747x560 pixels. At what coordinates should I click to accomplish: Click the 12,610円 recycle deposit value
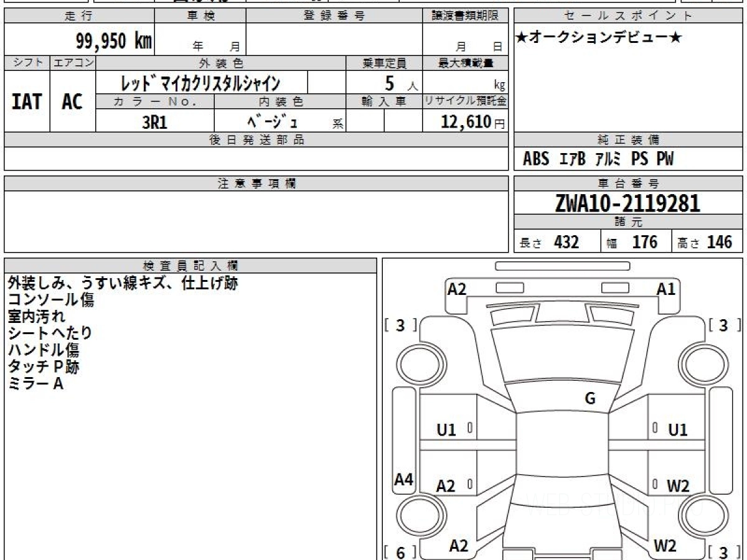coord(473,121)
